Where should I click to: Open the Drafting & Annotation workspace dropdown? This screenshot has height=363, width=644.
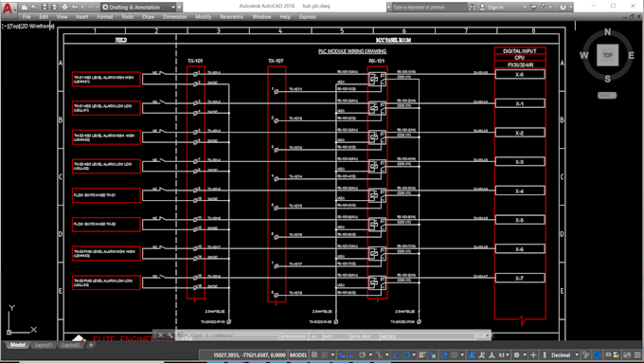click(x=173, y=7)
